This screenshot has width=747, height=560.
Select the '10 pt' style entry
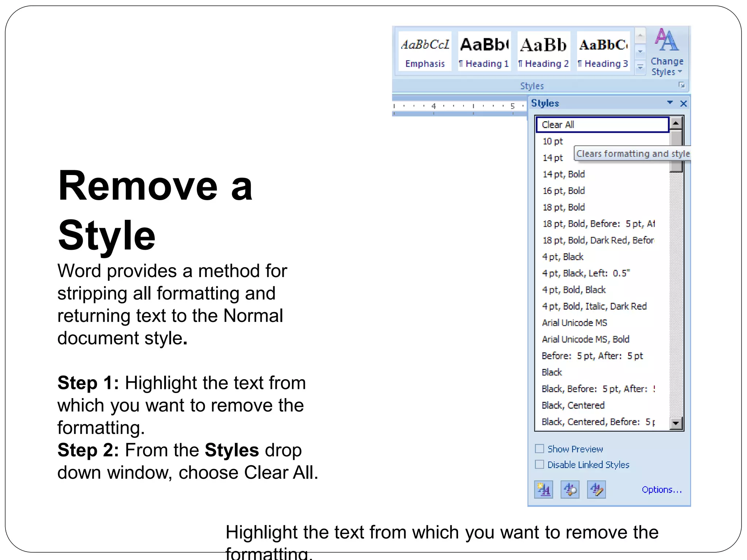point(603,141)
